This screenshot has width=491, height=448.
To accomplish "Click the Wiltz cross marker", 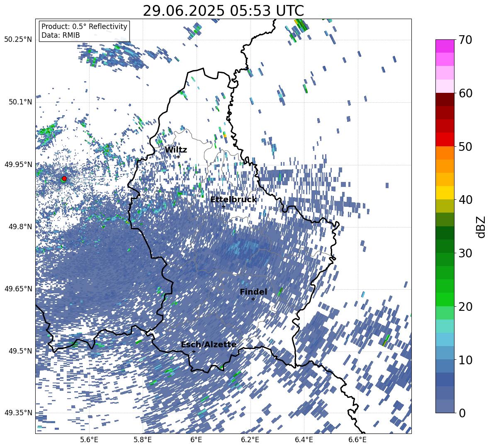I will pyautogui.click(x=178, y=157).
